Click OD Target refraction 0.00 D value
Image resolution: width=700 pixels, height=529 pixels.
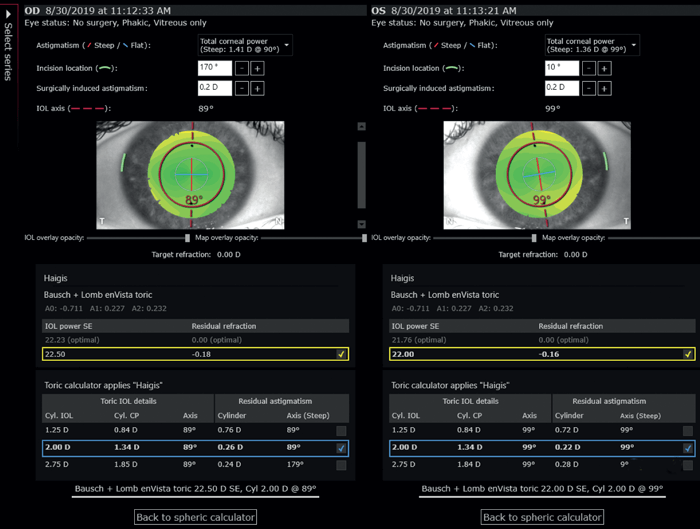coord(229,254)
